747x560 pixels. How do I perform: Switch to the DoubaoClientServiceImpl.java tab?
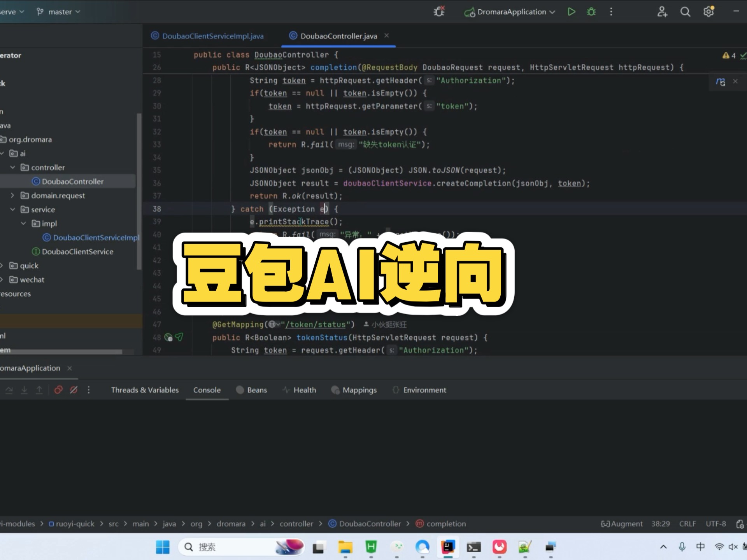tap(212, 36)
